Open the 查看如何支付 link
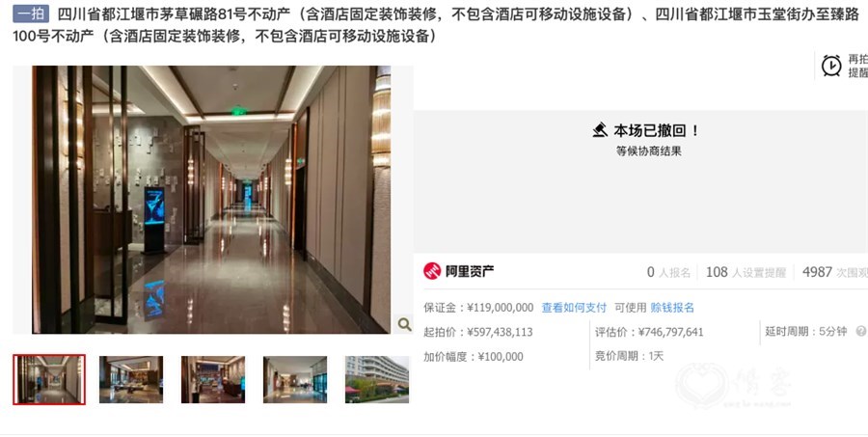This screenshot has width=868, height=437. (574, 308)
